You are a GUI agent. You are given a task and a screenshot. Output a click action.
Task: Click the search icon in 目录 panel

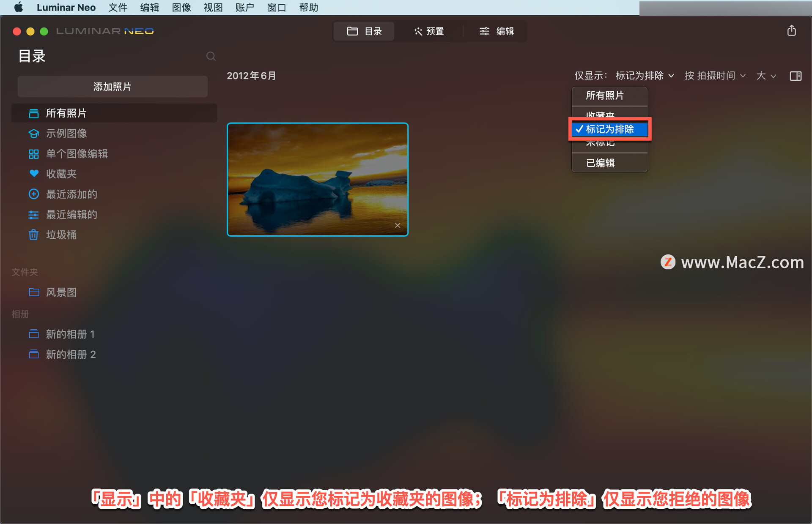(210, 56)
